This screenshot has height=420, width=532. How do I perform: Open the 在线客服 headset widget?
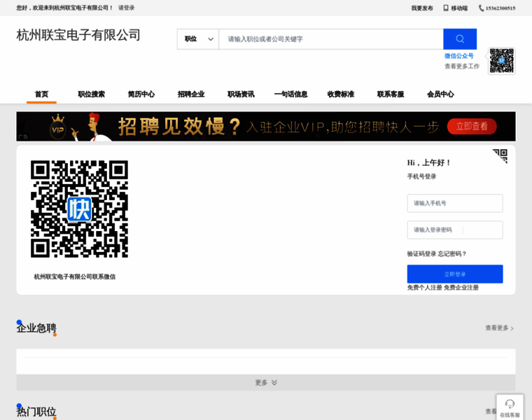pyautogui.click(x=510, y=407)
